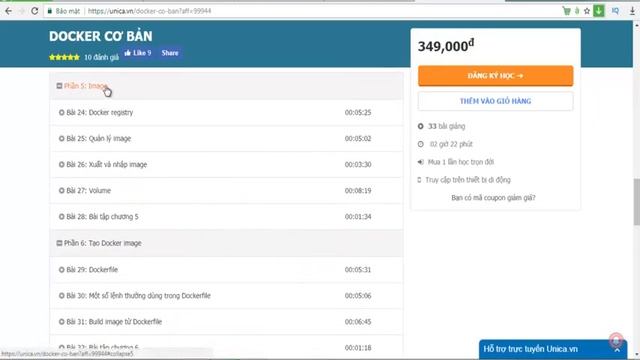Viewport: 640px width, 360px height.
Task: Click the 349,000đ price text
Action: pos(446,45)
